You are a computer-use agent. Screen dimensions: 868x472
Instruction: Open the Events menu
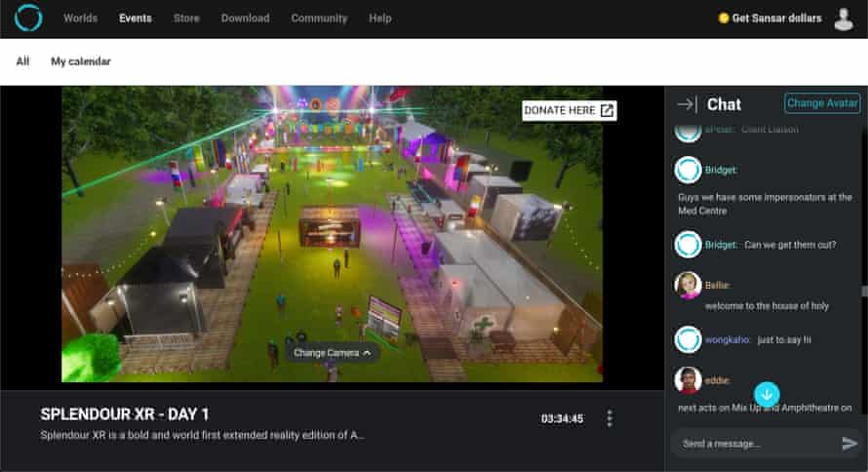point(135,19)
